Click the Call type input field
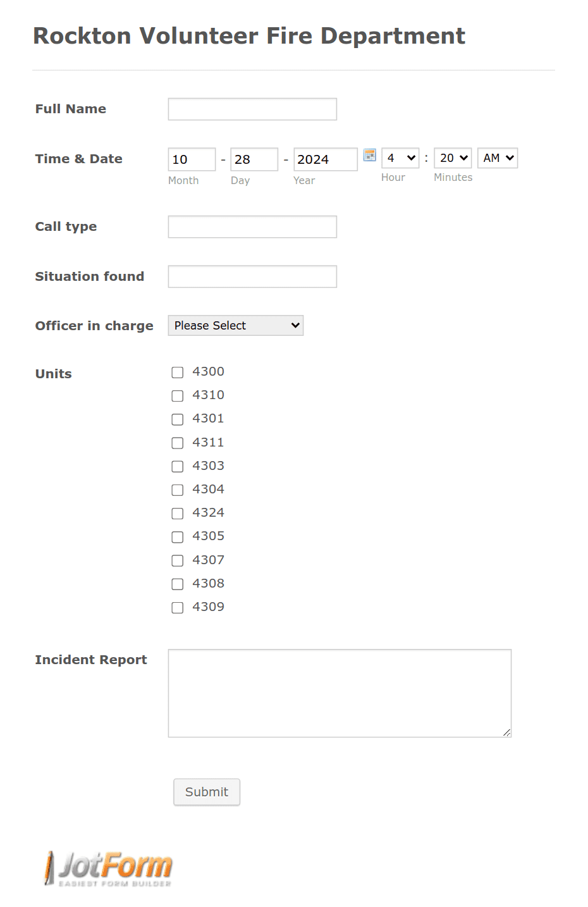The image size is (588, 907). 252,226
